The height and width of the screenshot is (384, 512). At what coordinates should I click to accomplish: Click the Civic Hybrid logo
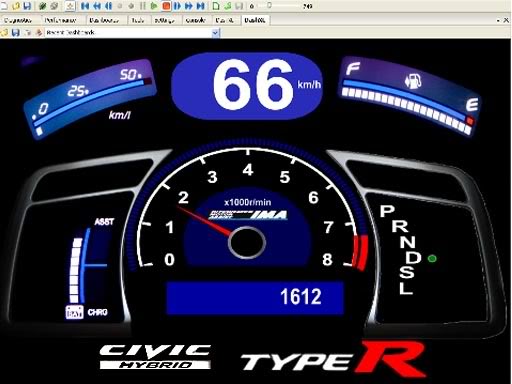tap(155, 357)
